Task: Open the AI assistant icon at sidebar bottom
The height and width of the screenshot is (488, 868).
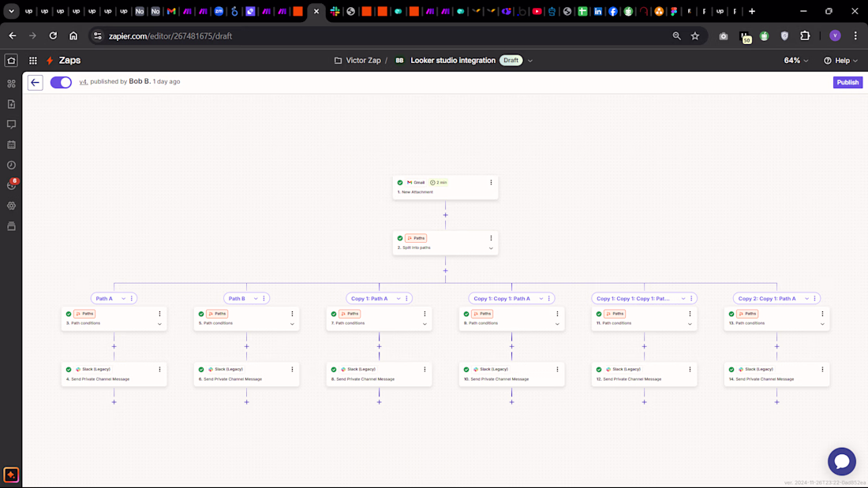Action: (11, 475)
